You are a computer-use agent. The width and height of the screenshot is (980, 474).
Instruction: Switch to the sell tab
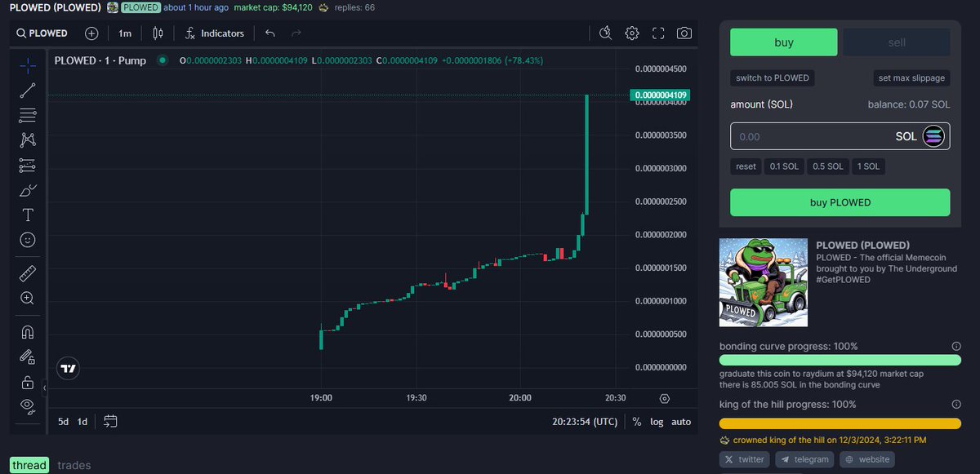point(897,42)
